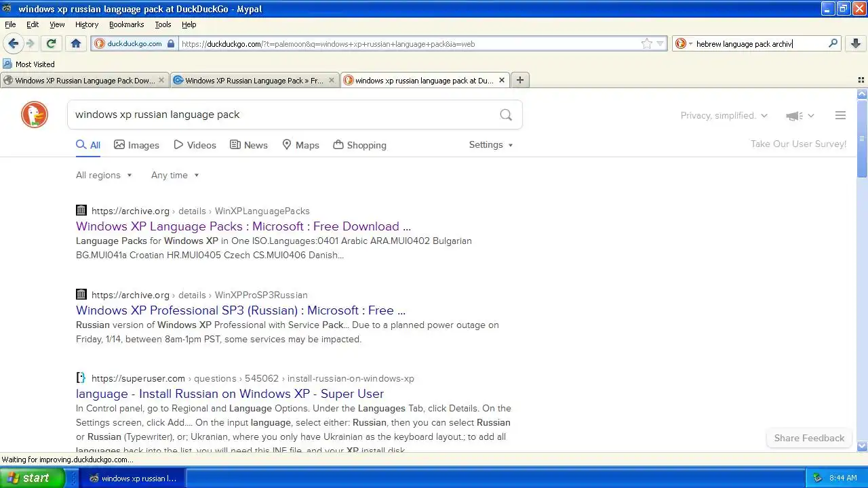The width and height of the screenshot is (868, 488).
Task: Switch to Images results
Action: pyautogui.click(x=136, y=145)
